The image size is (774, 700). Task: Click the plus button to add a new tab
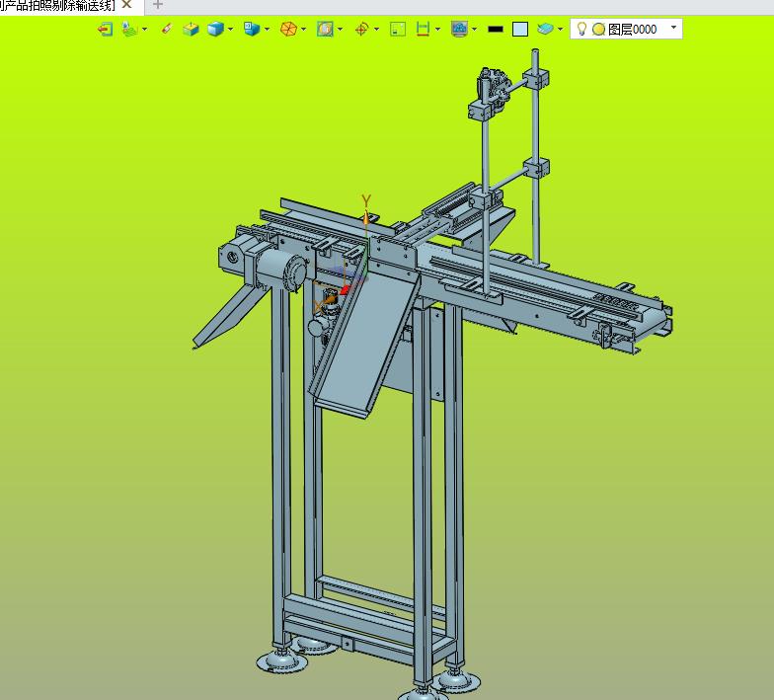[x=158, y=4]
